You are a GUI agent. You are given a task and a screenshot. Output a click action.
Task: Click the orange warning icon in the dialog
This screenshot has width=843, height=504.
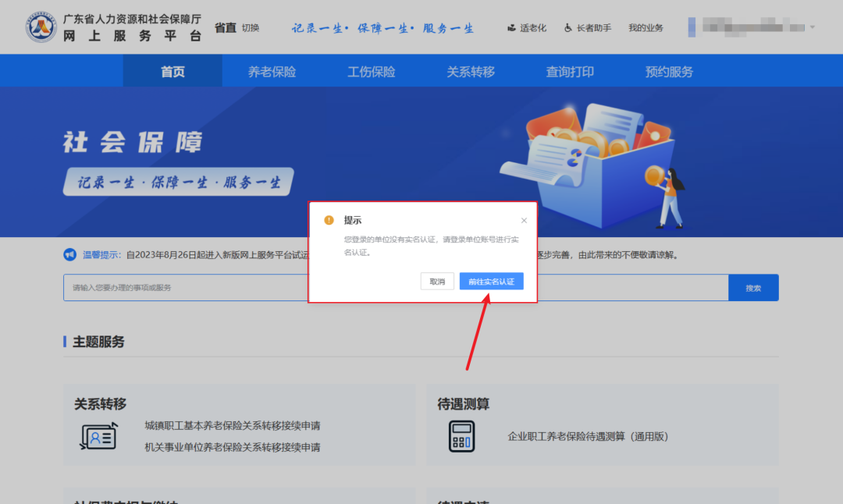(x=329, y=220)
